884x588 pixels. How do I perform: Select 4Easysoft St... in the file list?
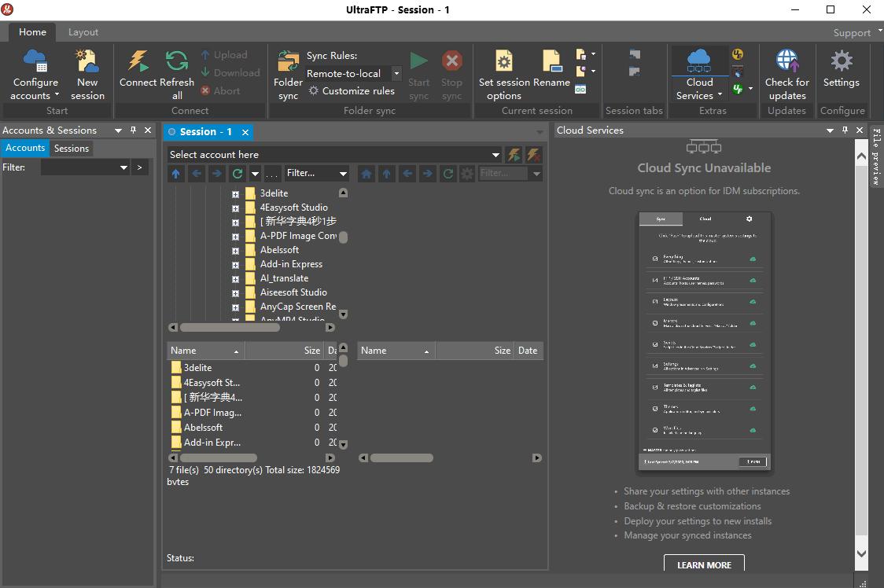click(x=211, y=383)
